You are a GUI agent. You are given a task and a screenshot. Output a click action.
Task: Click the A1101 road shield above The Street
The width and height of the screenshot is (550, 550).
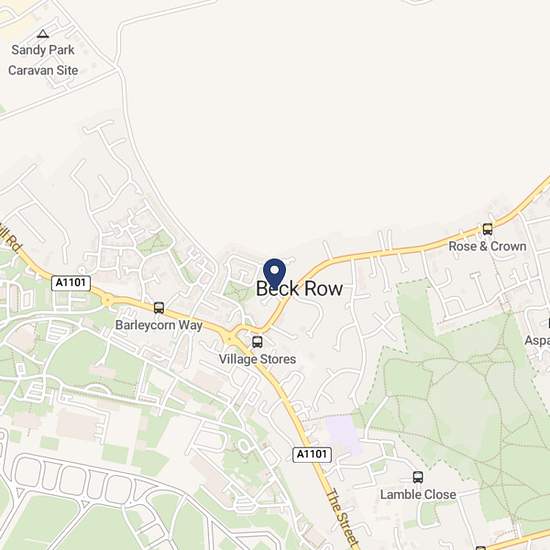click(312, 455)
